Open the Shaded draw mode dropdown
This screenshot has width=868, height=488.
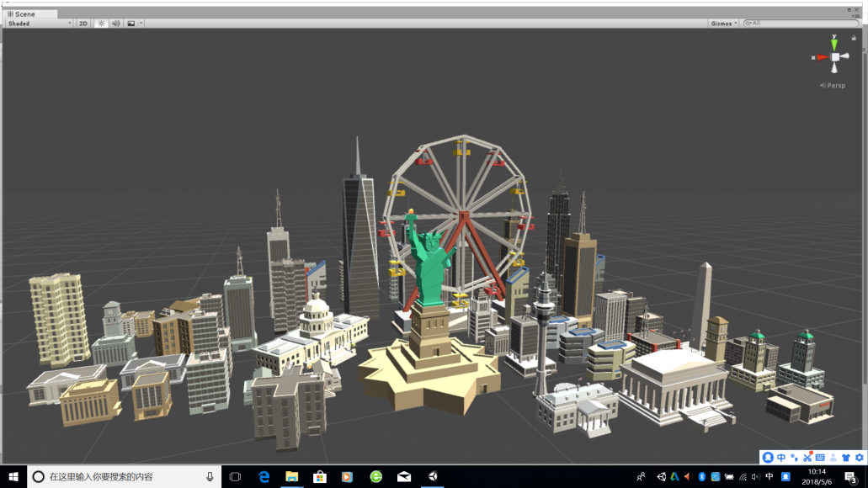40,24
